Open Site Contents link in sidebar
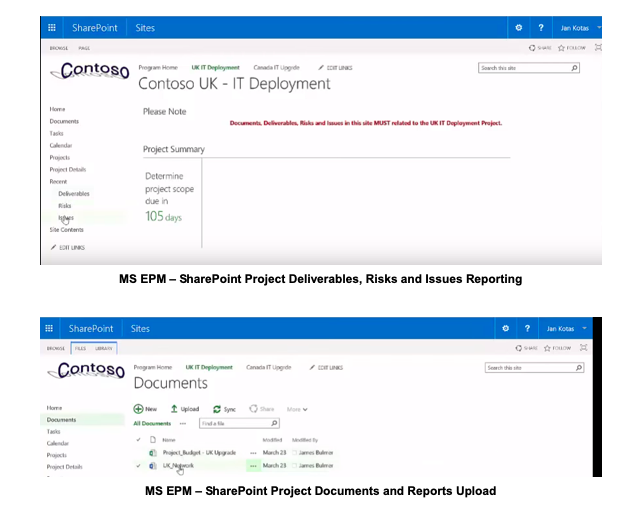This screenshot has height=522, width=637. 66,230
